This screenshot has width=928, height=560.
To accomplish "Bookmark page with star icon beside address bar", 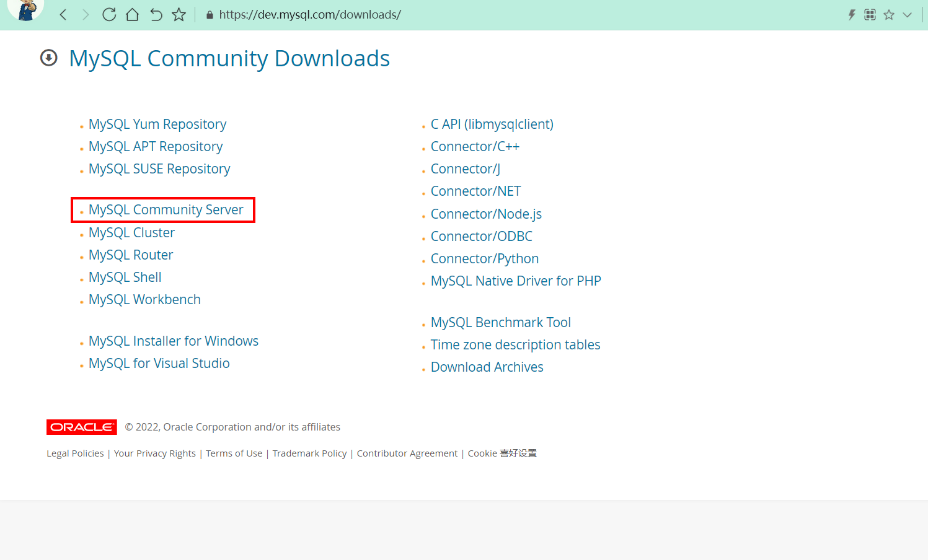I will click(179, 14).
